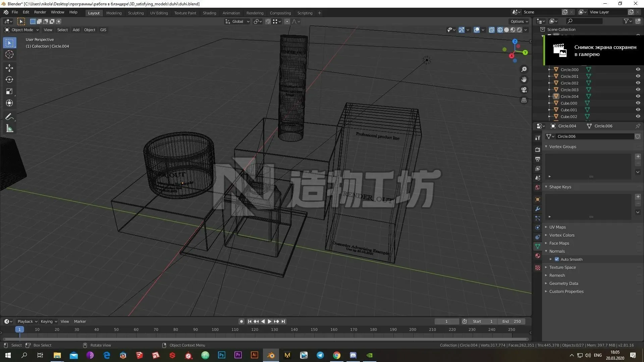This screenshot has height=362, width=644.
Task: Hide Circle.003 in outliner
Action: pos(638,90)
